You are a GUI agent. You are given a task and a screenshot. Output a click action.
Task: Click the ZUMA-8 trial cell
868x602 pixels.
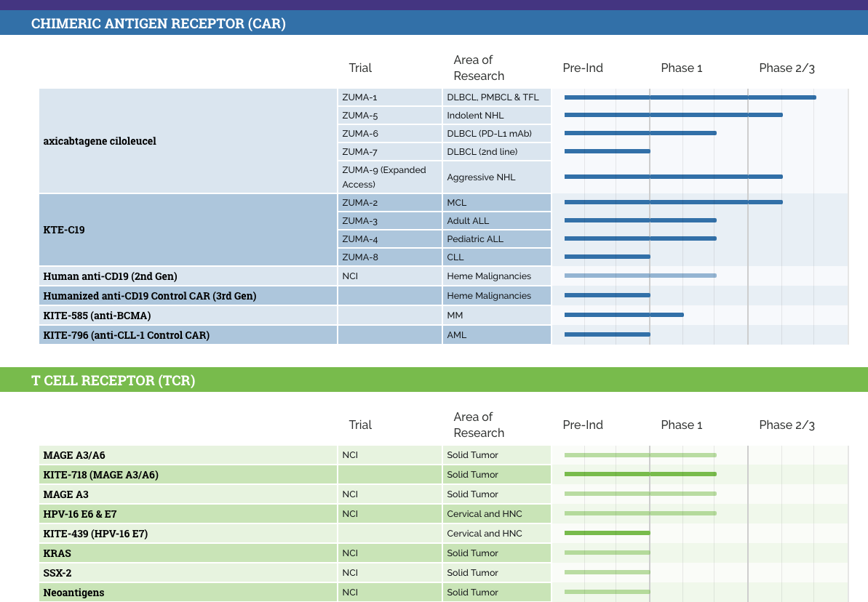(390, 257)
